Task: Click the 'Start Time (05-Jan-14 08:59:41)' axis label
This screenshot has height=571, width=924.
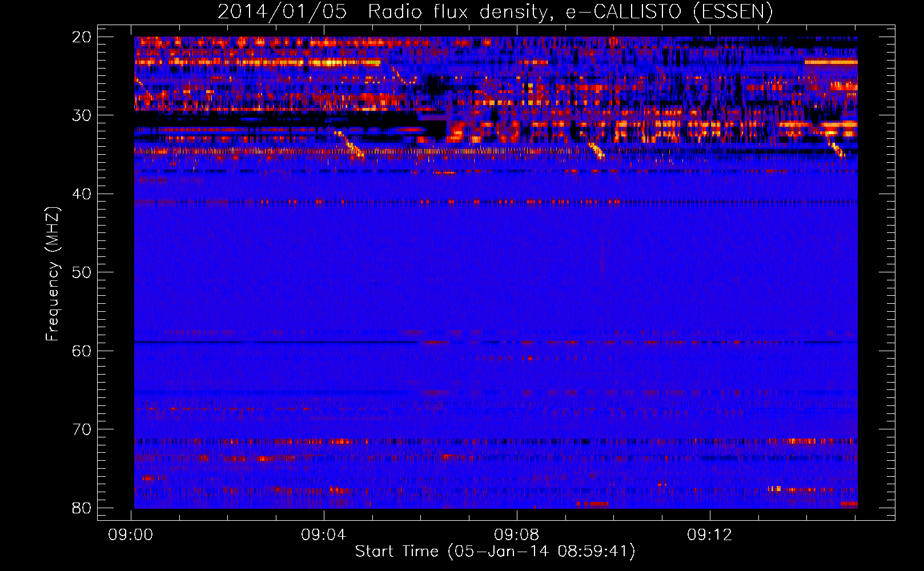Action: click(x=495, y=552)
